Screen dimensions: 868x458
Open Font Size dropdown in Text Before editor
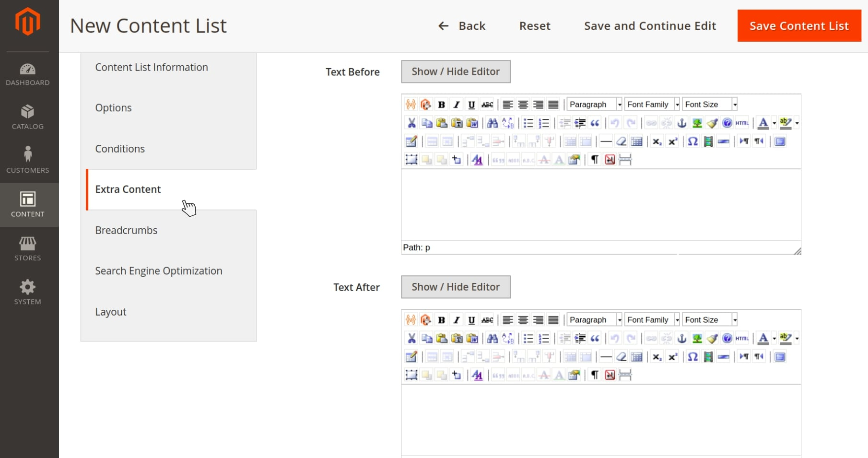(x=709, y=105)
